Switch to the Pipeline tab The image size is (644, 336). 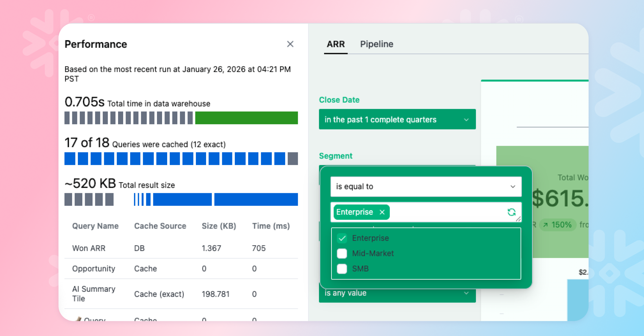pyautogui.click(x=376, y=44)
